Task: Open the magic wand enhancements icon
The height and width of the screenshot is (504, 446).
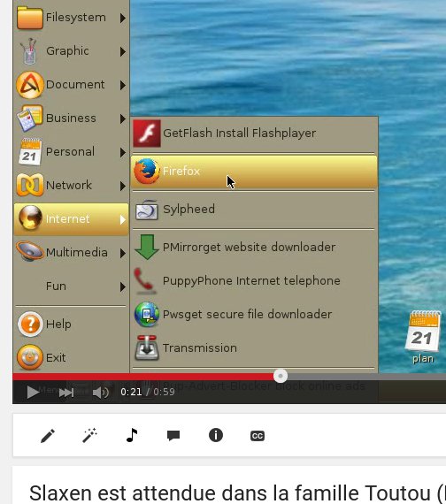Action: [89, 436]
